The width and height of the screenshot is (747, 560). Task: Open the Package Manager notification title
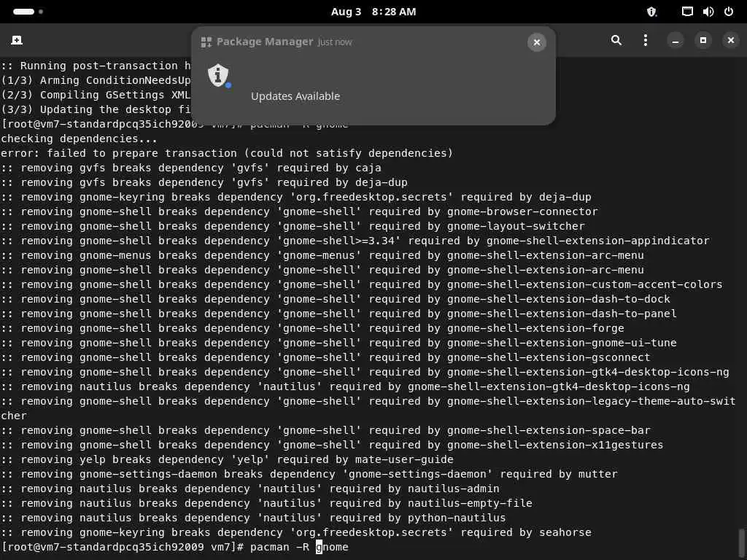click(265, 42)
